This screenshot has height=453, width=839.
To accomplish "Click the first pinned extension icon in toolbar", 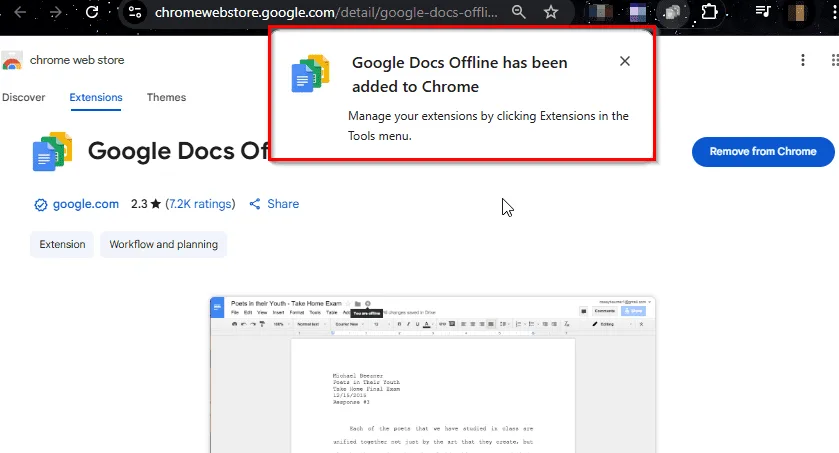I will [x=600, y=12].
